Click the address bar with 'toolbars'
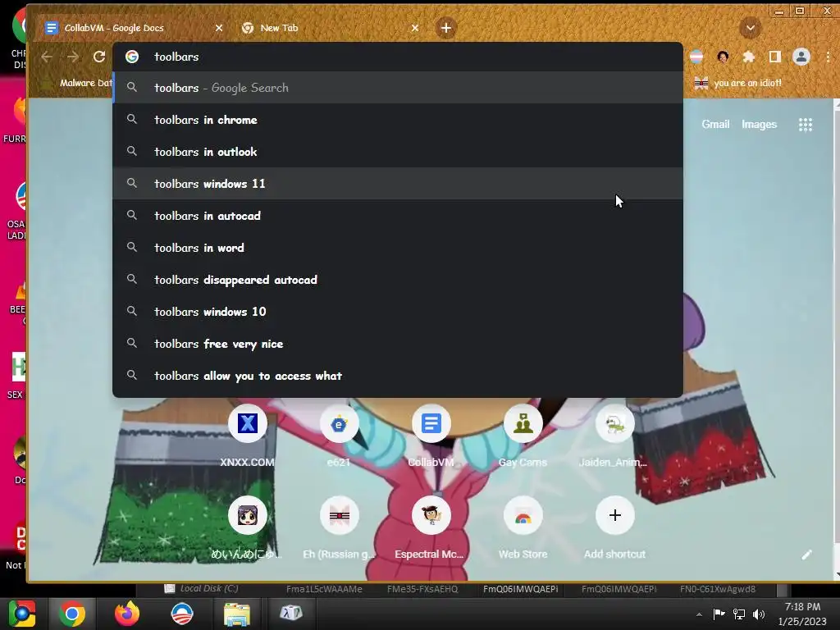840x630 pixels. [x=398, y=57]
